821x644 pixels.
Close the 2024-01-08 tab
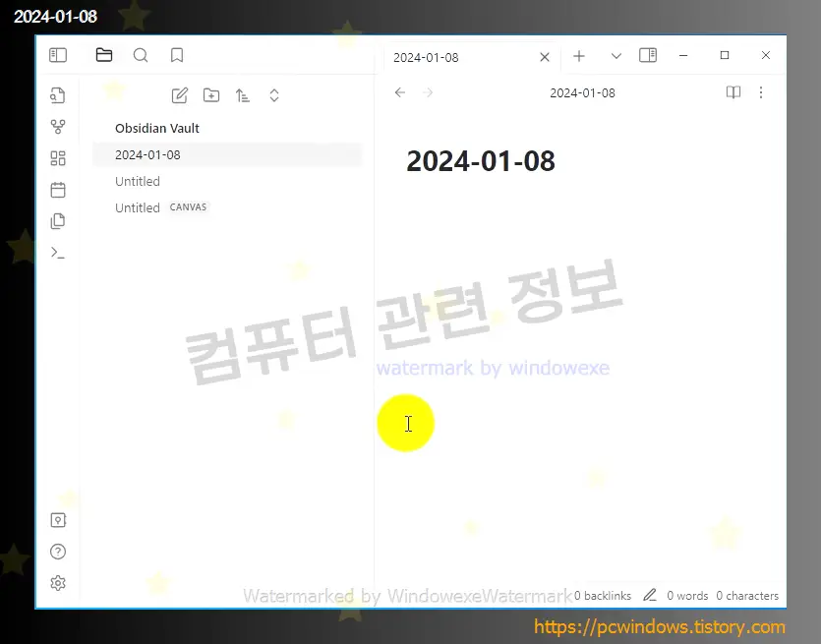(x=545, y=57)
